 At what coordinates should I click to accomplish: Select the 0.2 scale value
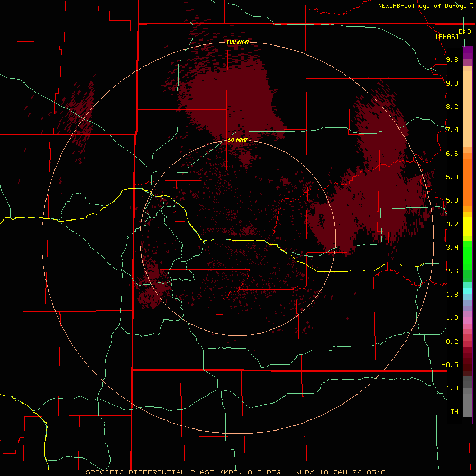[x=452, y=342]
